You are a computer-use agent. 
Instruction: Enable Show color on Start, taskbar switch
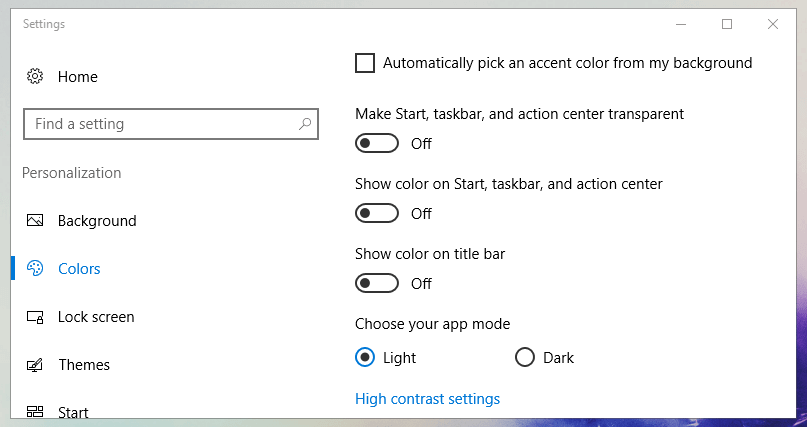[x=377, y=214]
